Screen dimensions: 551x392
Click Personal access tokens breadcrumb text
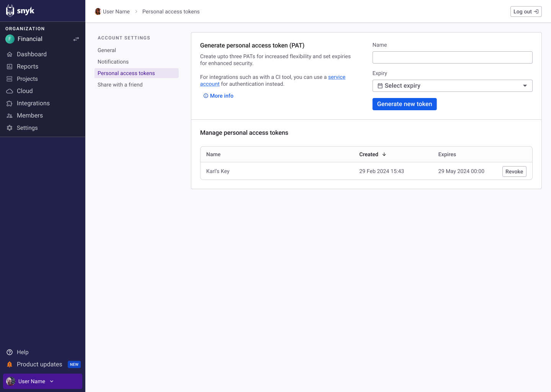click(171, 11)
